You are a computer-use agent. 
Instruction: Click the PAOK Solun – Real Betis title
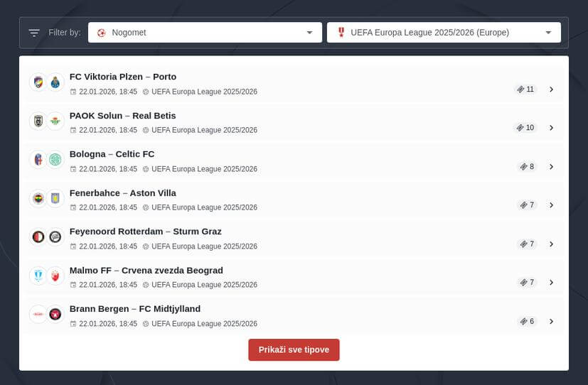point(122,116)
